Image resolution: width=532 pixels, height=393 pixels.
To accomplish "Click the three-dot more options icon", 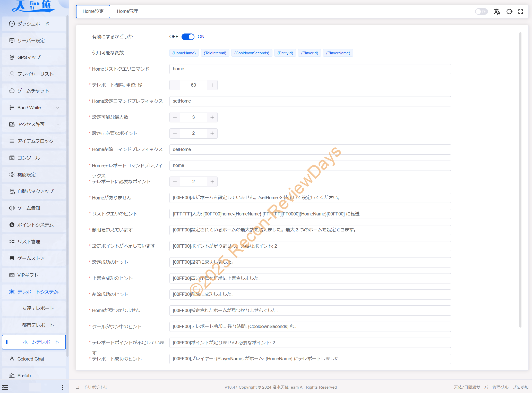I will coord(62,387).
